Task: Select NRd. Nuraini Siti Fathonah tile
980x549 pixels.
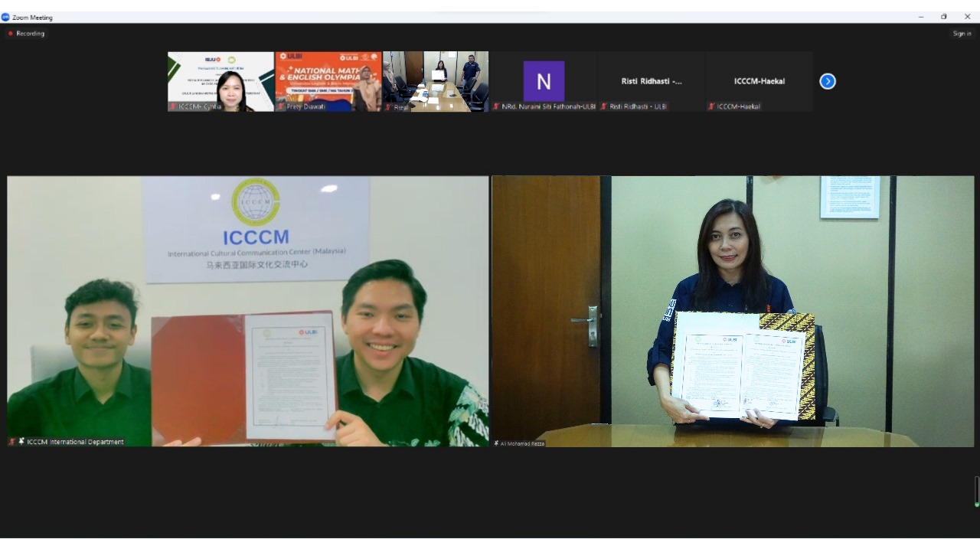Action: [544, 82]
